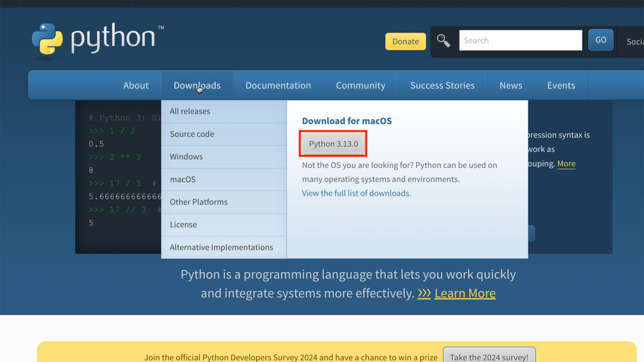Open the Community menu
Viewport: 644px width, 362px height.
click(361, 85)
